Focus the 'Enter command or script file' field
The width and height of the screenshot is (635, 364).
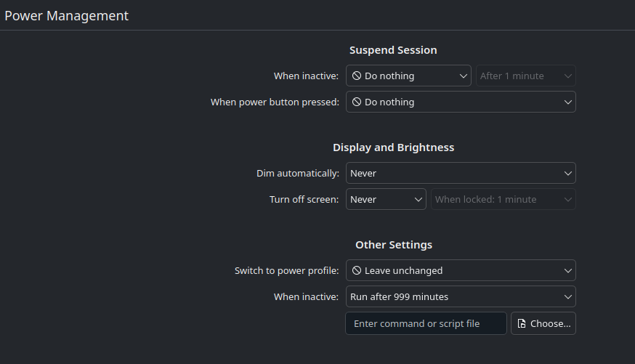coord(426,324)
